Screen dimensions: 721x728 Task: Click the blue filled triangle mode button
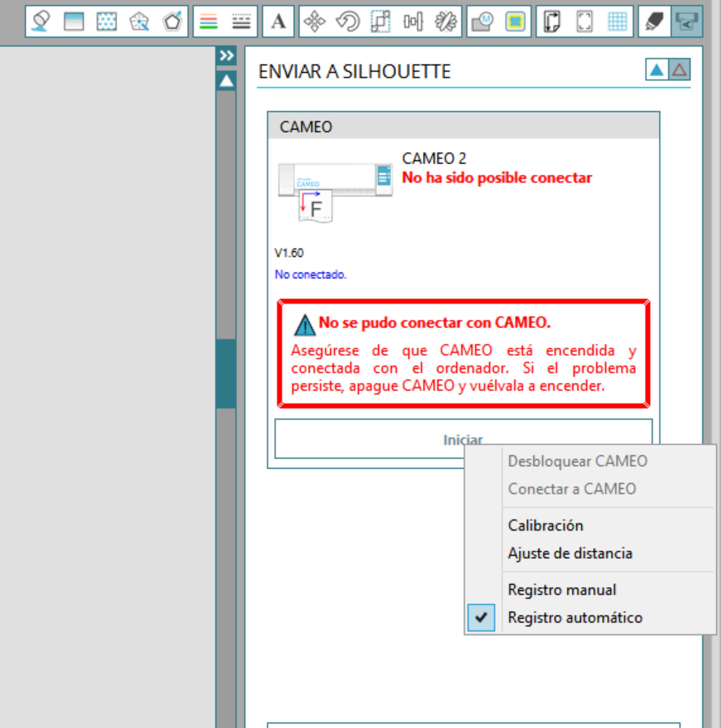657,69
